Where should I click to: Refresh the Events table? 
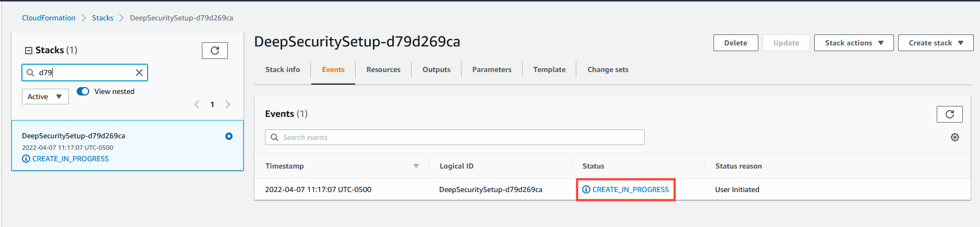949,114
